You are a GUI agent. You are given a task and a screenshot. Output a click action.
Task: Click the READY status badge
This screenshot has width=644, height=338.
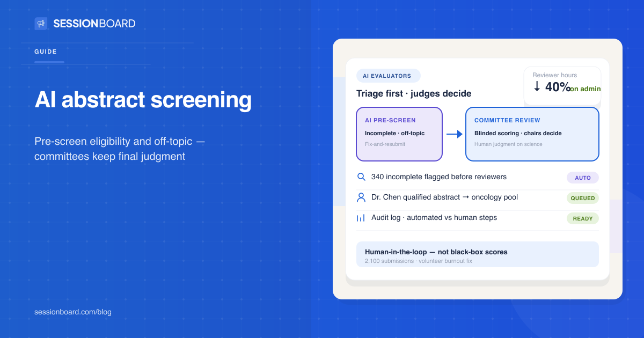(x=583, y=218)
